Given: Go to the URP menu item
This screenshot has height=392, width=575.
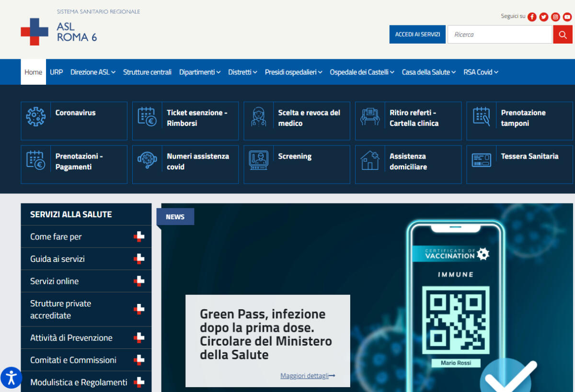Looking at the screenshot, I should (x=56, y=72).
